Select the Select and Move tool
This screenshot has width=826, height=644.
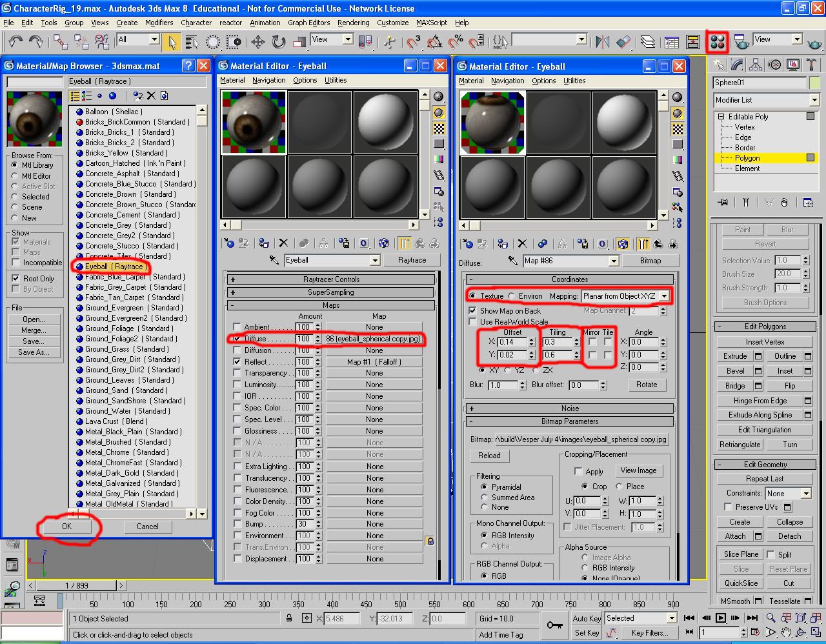pos(258,43)
